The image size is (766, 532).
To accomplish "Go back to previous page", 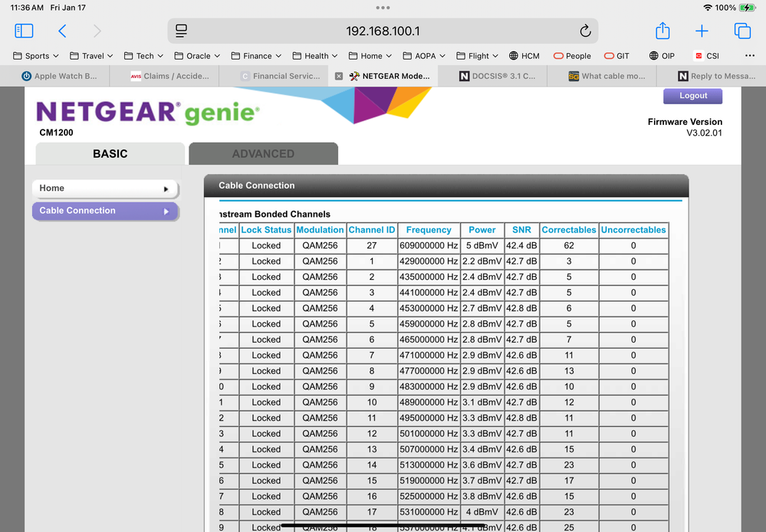I will pyautogui.click(x=62, y=31).
